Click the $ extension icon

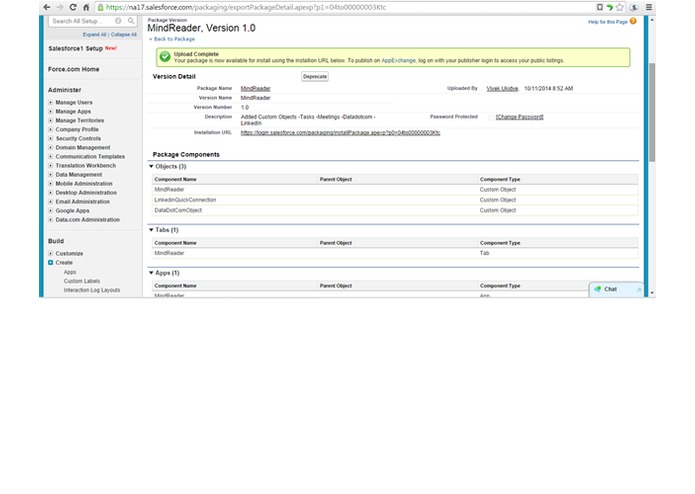(x=634, y=7)
